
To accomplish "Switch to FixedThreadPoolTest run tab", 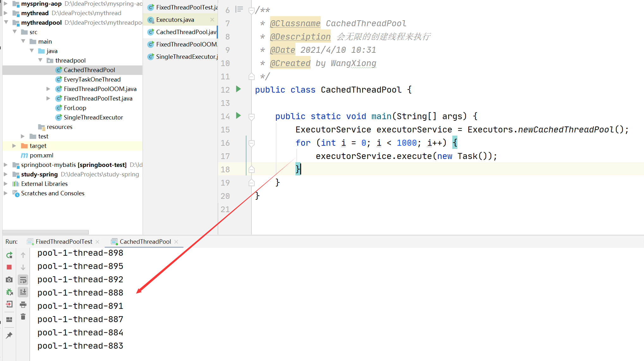I will (x=64, y=242).
